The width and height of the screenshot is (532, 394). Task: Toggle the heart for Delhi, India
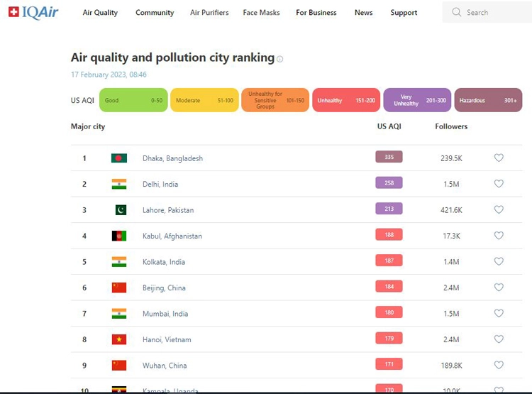pos(499,184)
